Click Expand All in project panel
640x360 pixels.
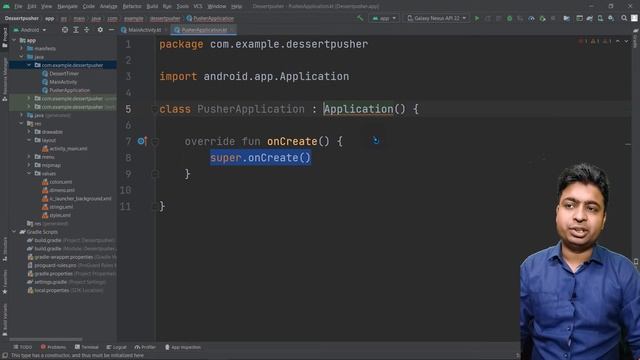tap(76, 30)
